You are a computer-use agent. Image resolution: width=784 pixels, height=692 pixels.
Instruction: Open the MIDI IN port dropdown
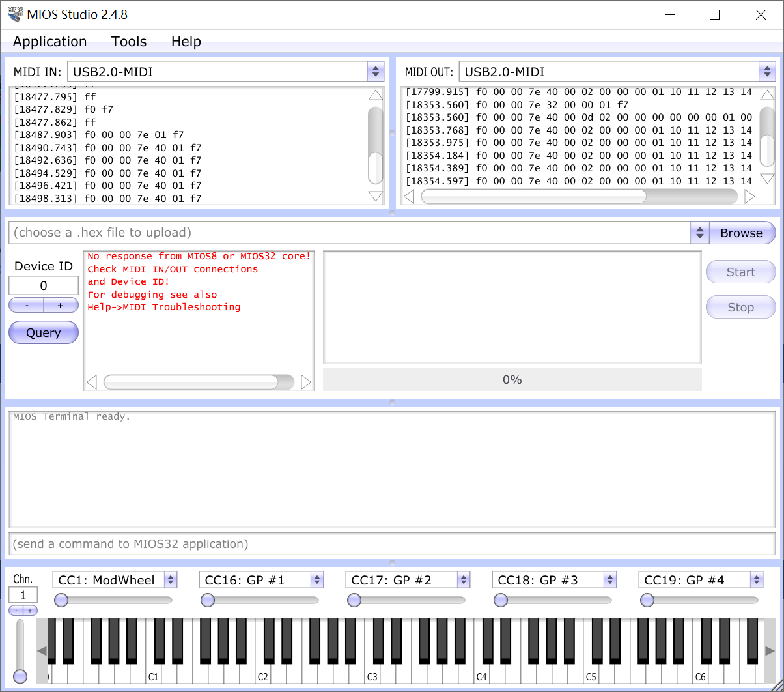(x=375, y=72)
